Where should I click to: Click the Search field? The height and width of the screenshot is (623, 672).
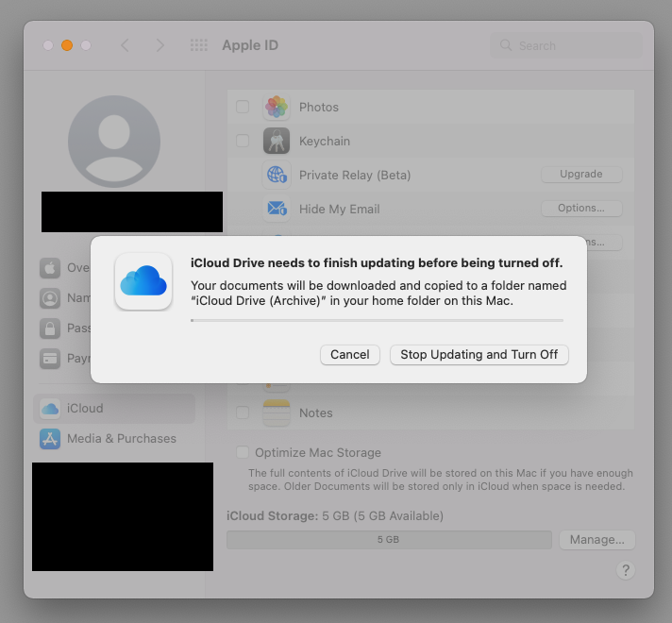pyautogui.click(x=566, y=45)
